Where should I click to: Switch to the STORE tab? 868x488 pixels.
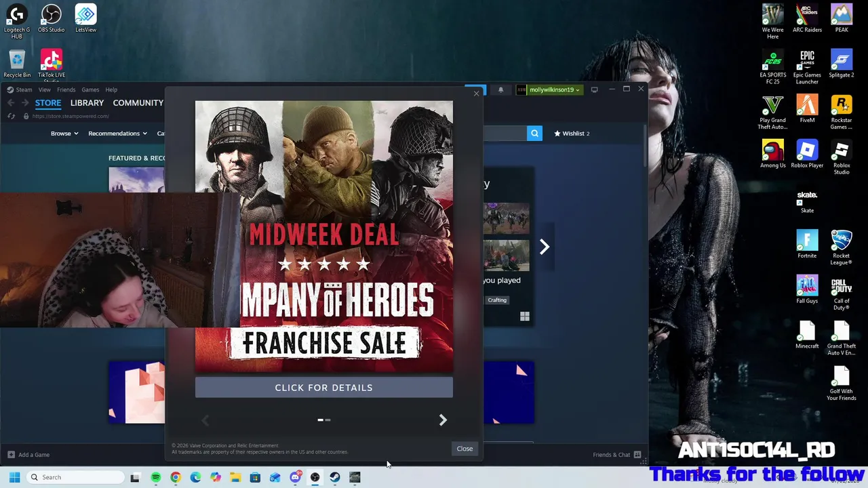pyautogui.click(x=48, y=103)
